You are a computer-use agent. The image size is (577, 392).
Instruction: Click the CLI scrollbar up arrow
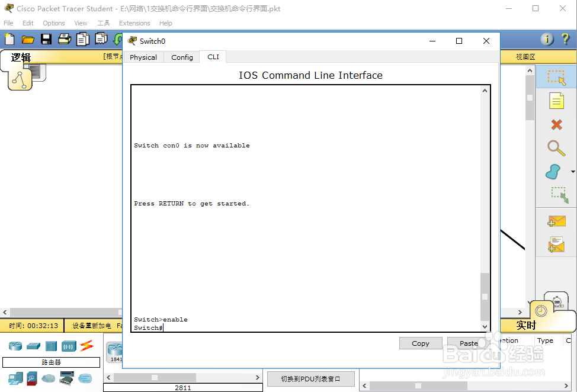[x=485, y=91]
